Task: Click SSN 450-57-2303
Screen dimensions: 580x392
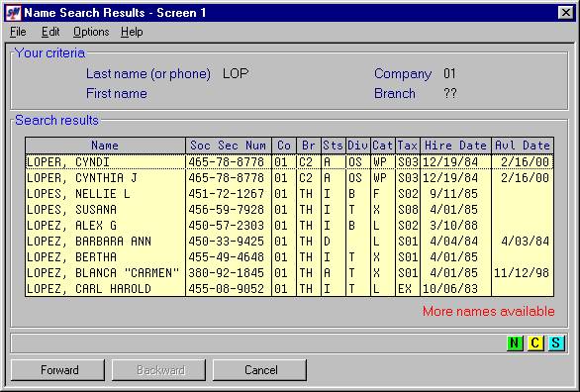Action: point(227,226)
